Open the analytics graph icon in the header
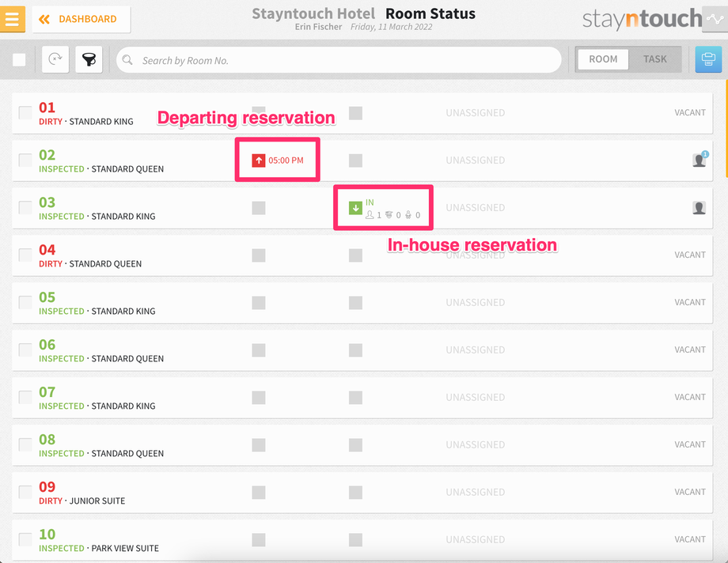The image size is (728, 563). (x=715, y=19)
